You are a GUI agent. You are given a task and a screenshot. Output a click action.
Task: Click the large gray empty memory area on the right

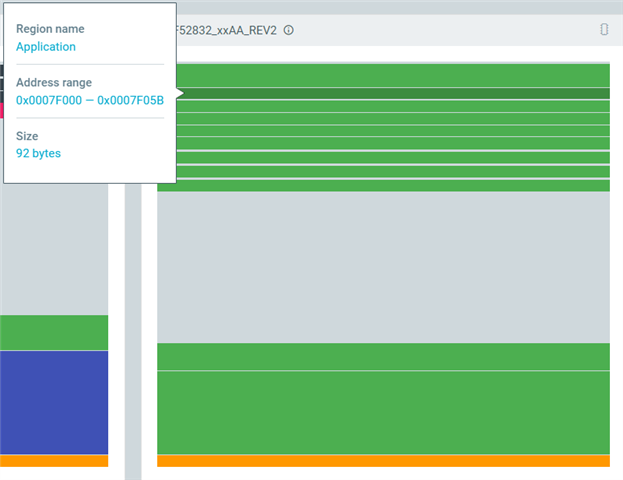(x=383, y=267)
